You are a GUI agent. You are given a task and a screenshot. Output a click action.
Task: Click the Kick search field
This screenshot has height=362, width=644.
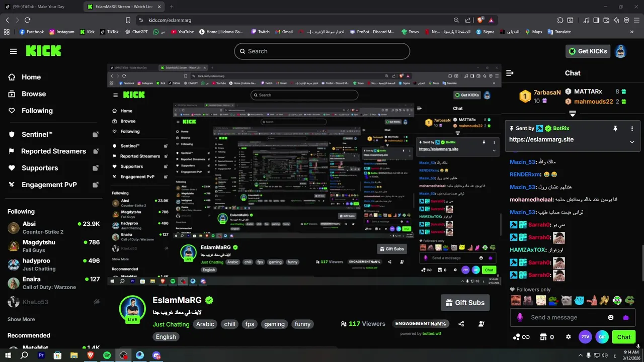[322, 51]
